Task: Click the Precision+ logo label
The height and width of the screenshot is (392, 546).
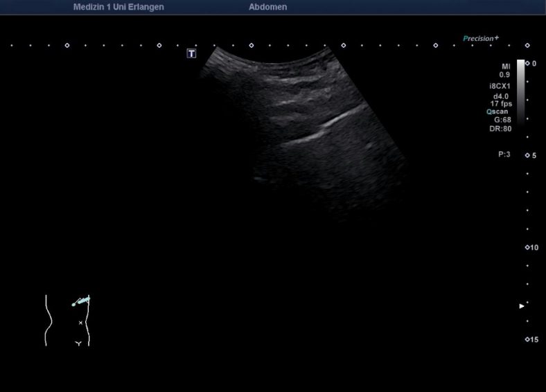Action: (x=481, y=39)
